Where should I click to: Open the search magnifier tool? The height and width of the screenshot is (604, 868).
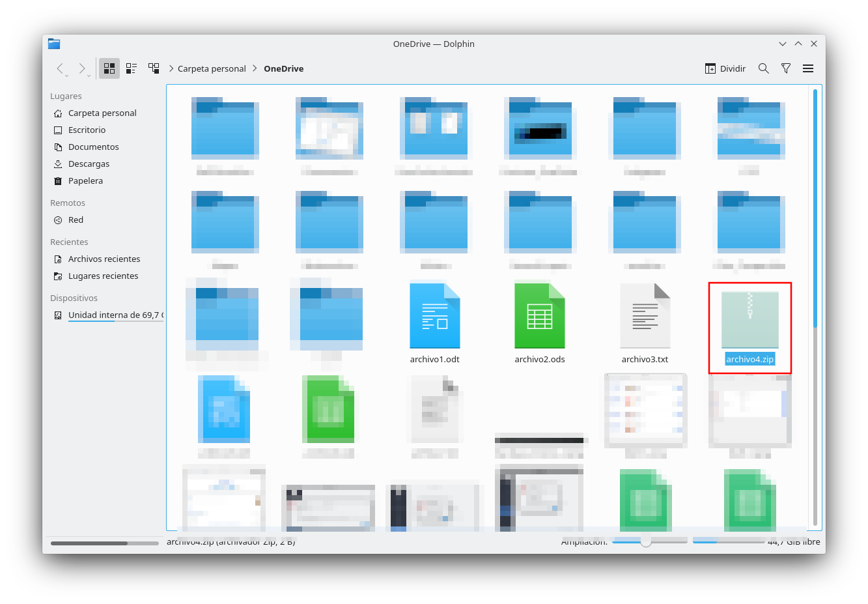pyautogui.click(x=764, y=68)
